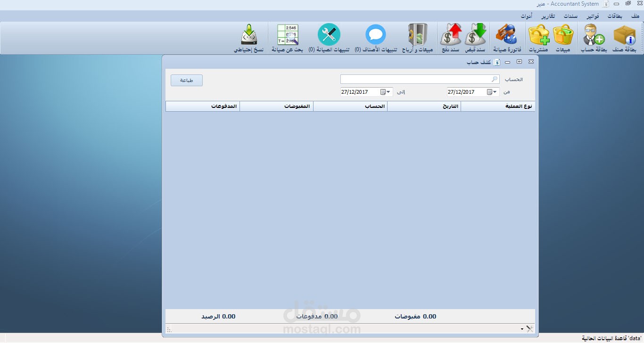
Task: Focus the الحساب account search field
Action: point(420,79)
